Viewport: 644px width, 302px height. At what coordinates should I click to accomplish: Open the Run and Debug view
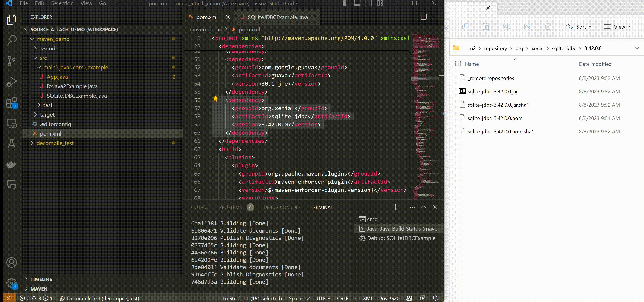pos(11,82)
